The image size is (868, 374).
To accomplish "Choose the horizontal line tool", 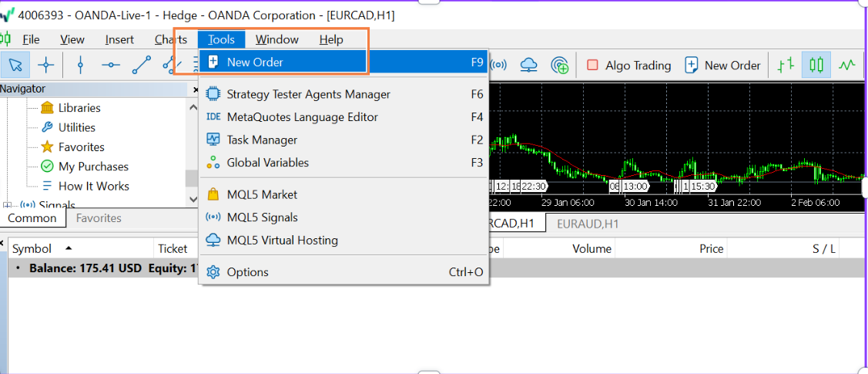I will [x=111, y=65].
